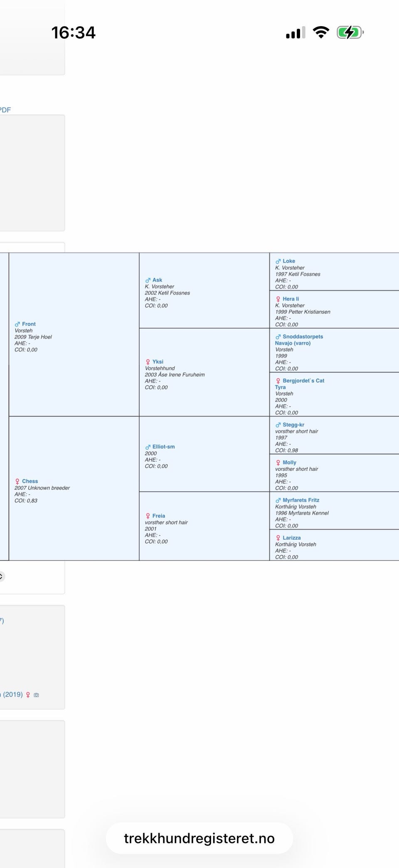Select the Elliot-sm dog link

[x=163, y=447]
